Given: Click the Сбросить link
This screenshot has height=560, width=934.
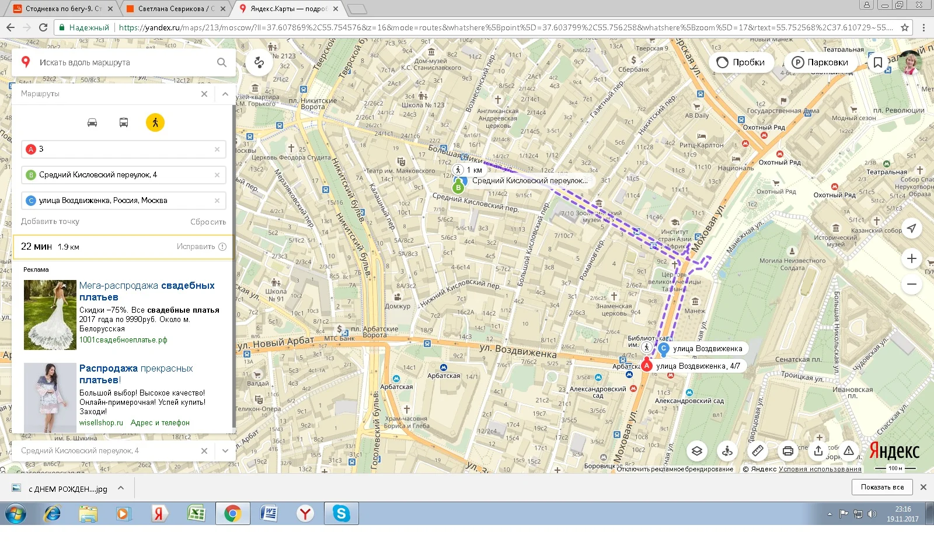Looking at the screenshot, I should 208,222.
